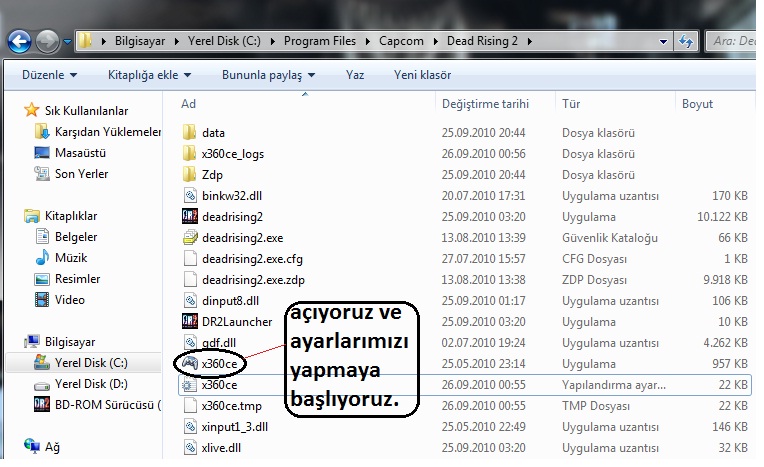The height and width of the screenshot is (467, 764).
Task: Select the deadrising2 application icon
Action: (190, 216)
